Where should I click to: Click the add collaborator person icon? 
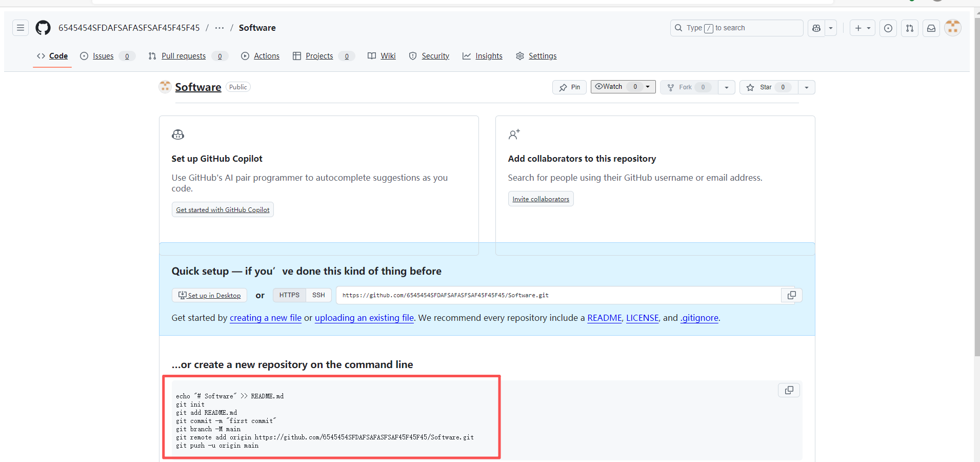514,134
